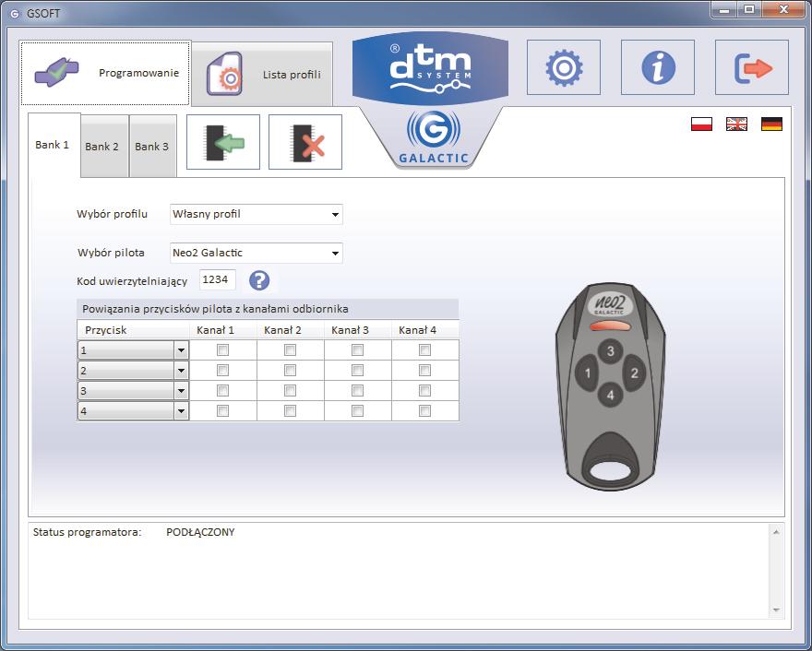This screenshot has width=812, height=651.
Task: Check Kanał 2 for button row 1
Action: [290, 350]
